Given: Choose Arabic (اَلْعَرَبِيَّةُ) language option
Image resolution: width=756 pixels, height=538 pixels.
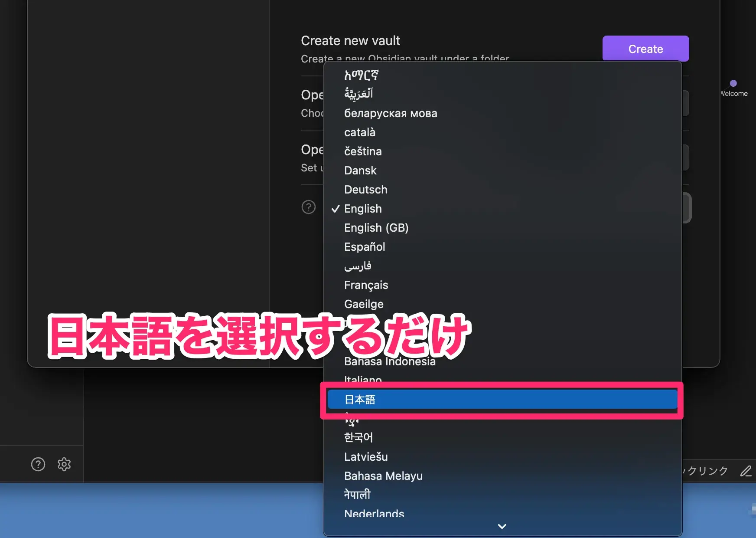Looking at the screenshot, I should point(503,94).
